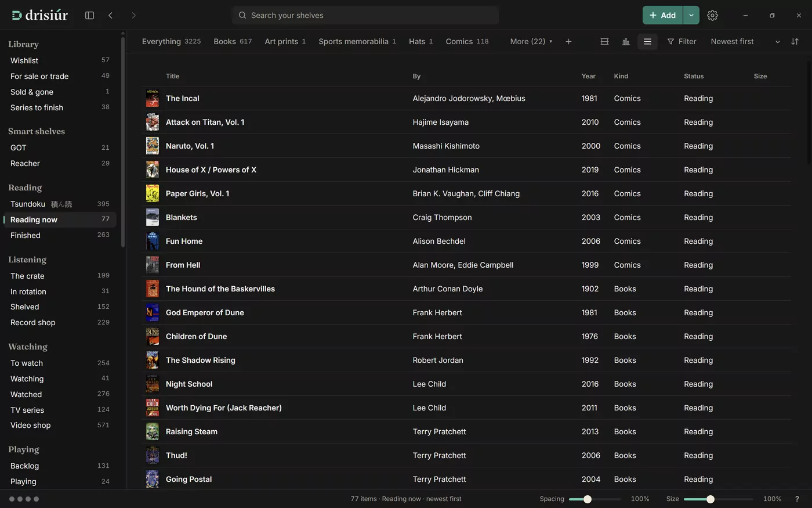
Task: Go back with the left arrow
Action: (x=110, y=15)
